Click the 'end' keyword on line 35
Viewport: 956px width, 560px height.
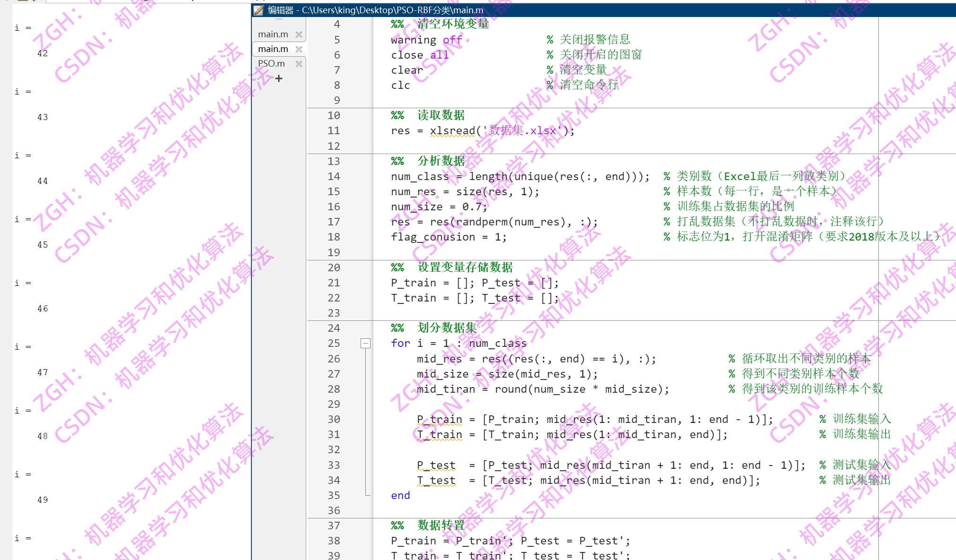coord(400,496)
